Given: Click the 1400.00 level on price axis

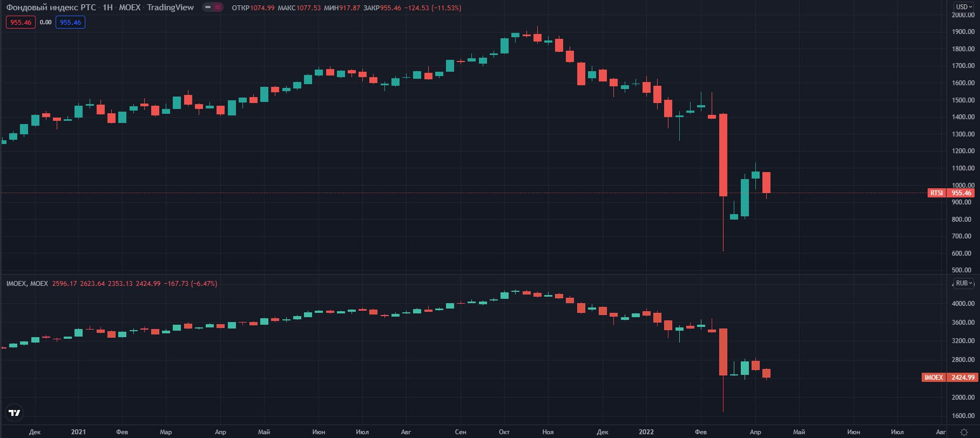Looking at the screenshot, I should 963,117.
